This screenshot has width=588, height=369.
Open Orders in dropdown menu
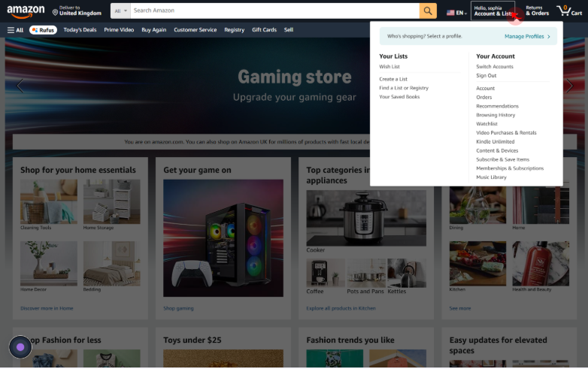pos(483,98)
